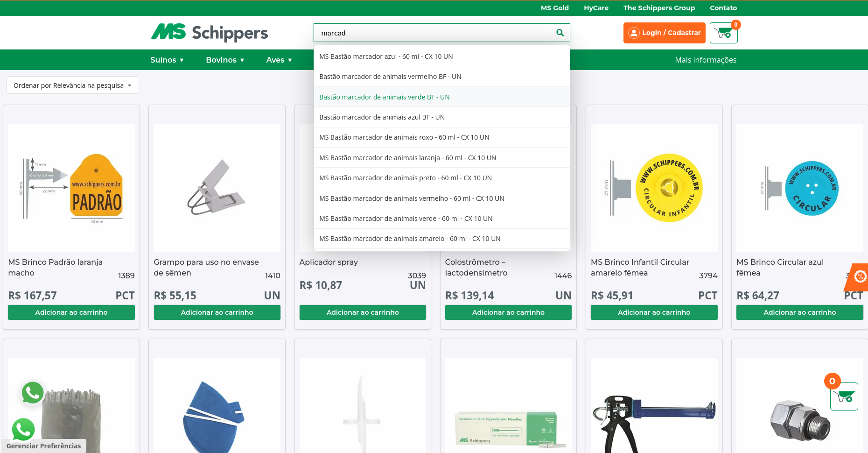This screenshot has height=453, width=868.
Task: Go to Mais informações in navigation bar
Action: click(705, 60)
